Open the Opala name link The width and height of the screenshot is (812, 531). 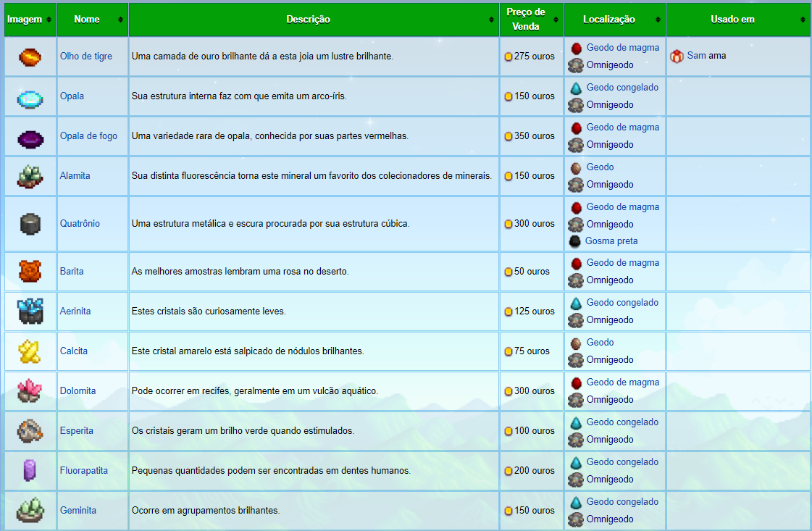72,96
